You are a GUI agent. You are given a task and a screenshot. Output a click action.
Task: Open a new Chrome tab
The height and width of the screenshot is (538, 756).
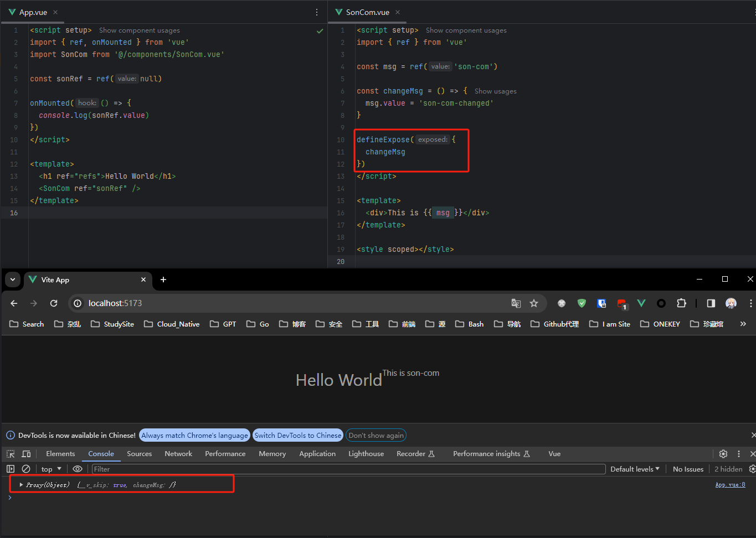pos(163,280)
